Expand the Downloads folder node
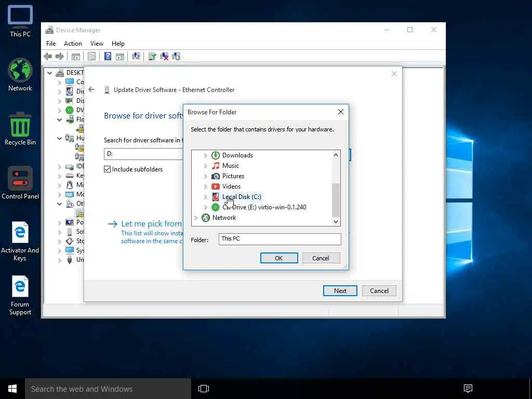The height and width of the screenshot is (399, 532). [205, 155]
